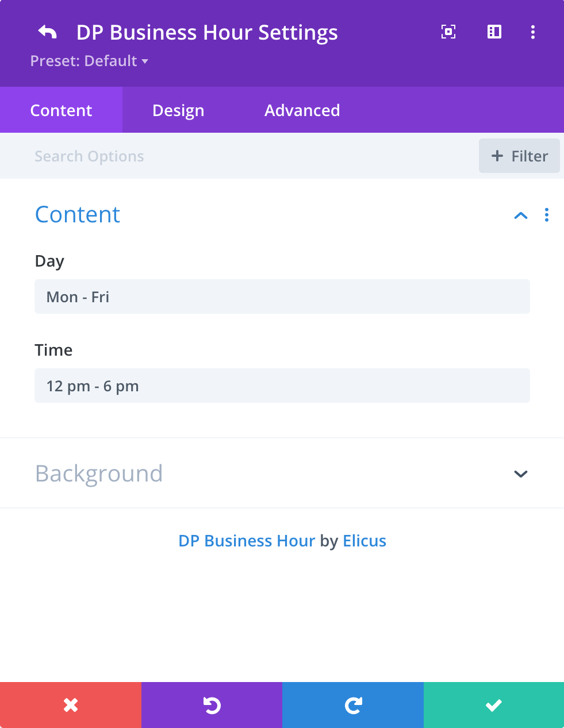The width and height of the screenshot is (564, 728).
Task: Click the blue redo arrow button
Action: coord(353,705)
